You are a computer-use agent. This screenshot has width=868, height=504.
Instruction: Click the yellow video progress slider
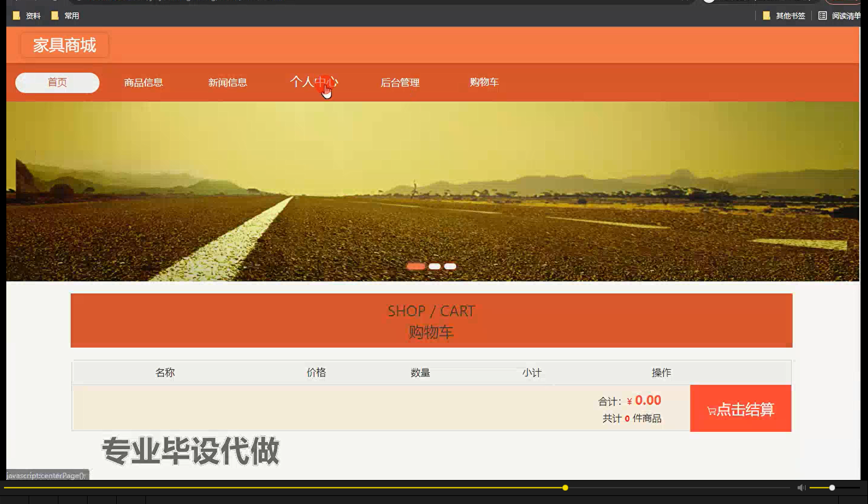pyautogui.click(x=565, y=487)
